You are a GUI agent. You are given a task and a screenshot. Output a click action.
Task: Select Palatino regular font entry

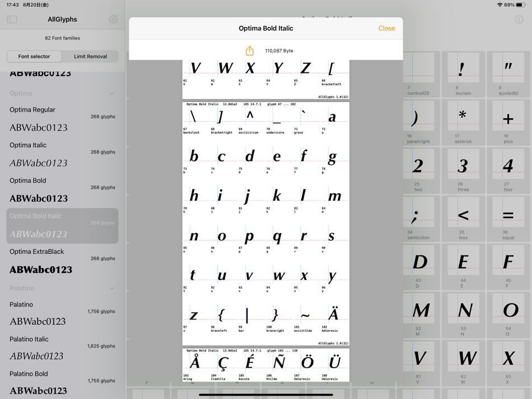coord(62,313)
